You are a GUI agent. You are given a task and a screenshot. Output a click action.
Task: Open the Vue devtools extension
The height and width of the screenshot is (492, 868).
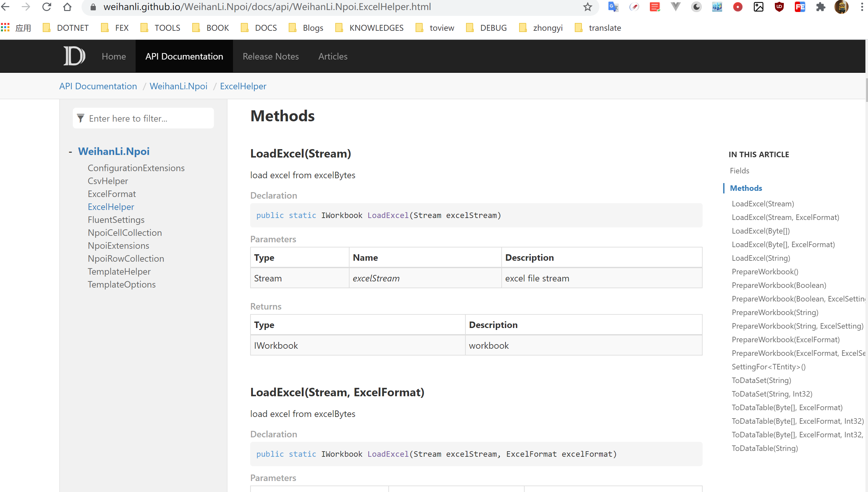tap(675, 7)
